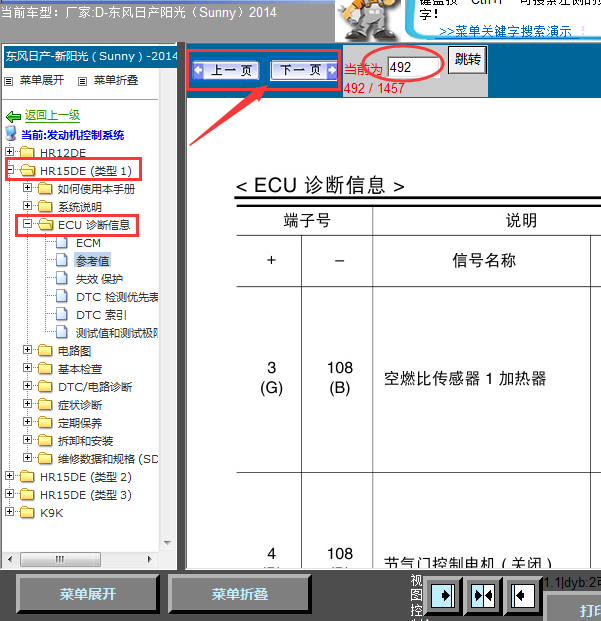
Task: Select 参考值 document
Action: (93, 261)
